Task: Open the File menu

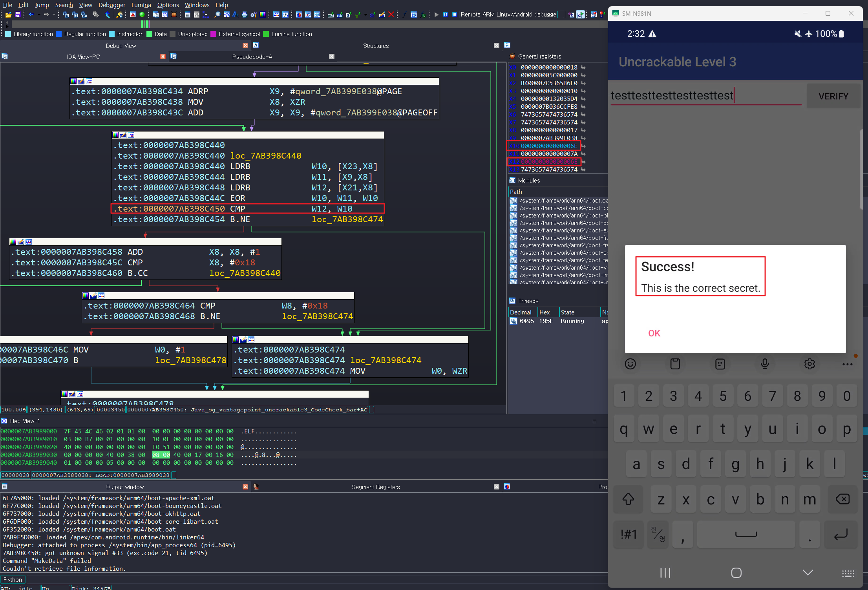Action: click(x=7, y=5)
